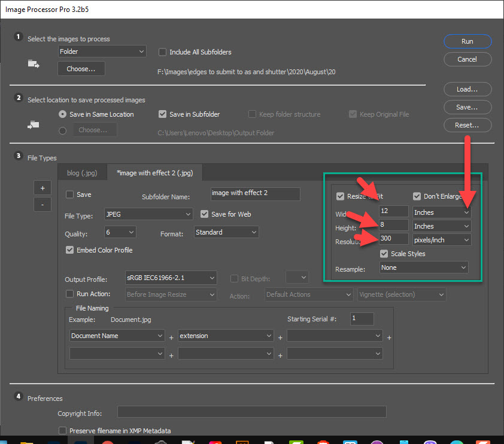This screenshot has height=444, width=504.
Task: Enable the Include All Subfolders checkbox
Action: [x=162, y=52]
